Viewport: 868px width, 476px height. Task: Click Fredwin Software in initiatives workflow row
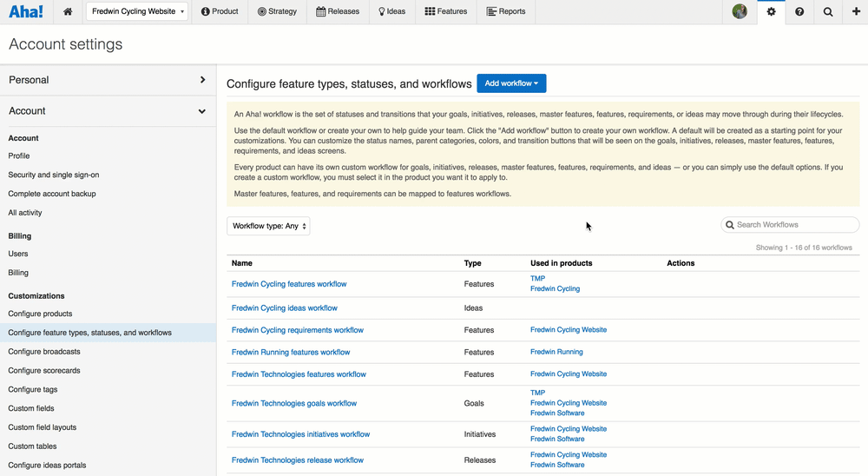[557, 439]
